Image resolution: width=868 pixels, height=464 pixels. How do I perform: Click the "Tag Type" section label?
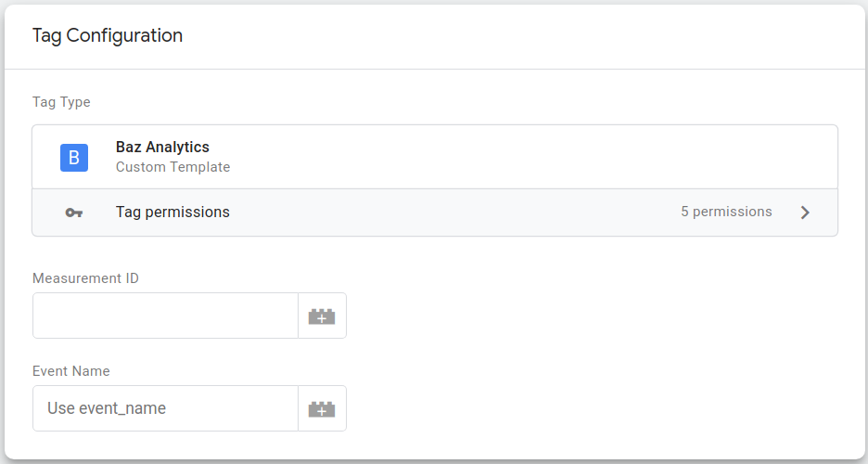coord(61,102)
